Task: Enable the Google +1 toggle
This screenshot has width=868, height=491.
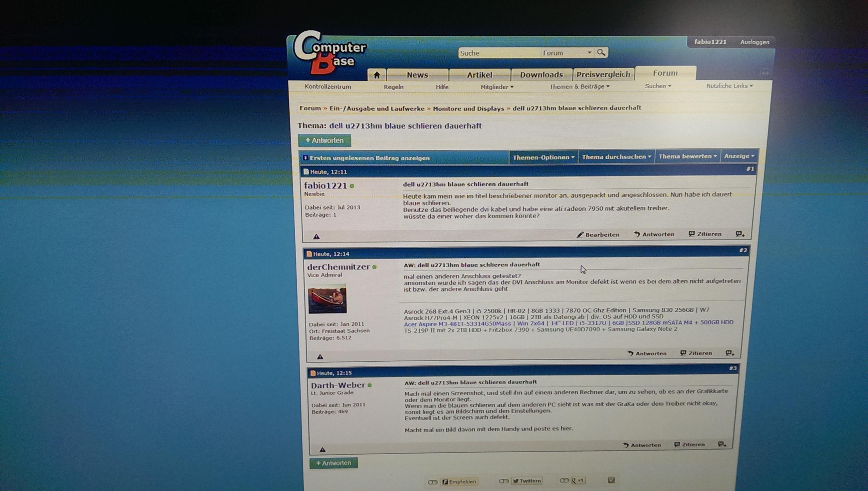Action: [564, 481]
